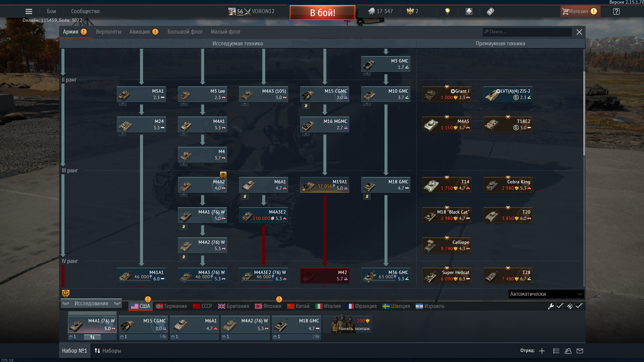644x362 pixels.
Task: Click Нанять экипаж to hire crew
Action: tap(348, 324)
